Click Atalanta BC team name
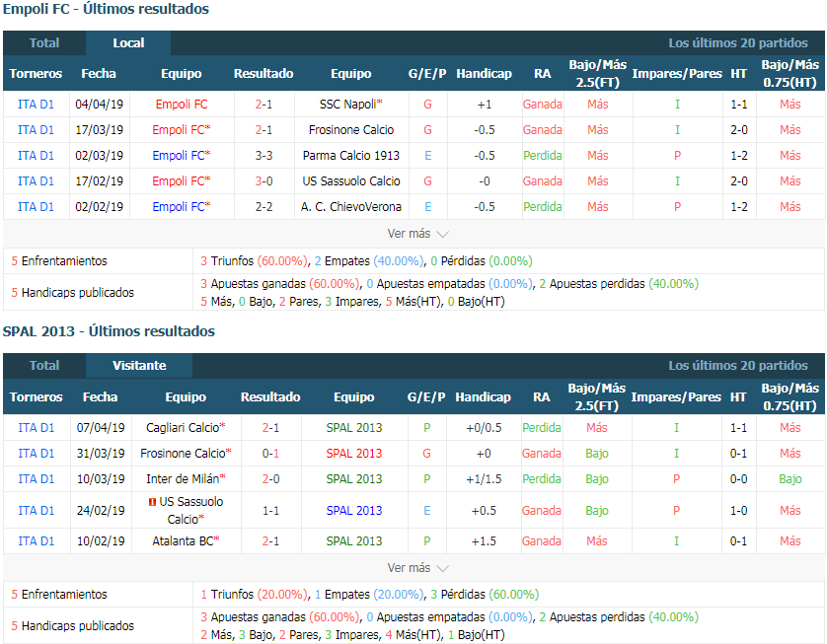Image resolution: width=827 pixels, height=644 pixels. [x=186, y=540]
